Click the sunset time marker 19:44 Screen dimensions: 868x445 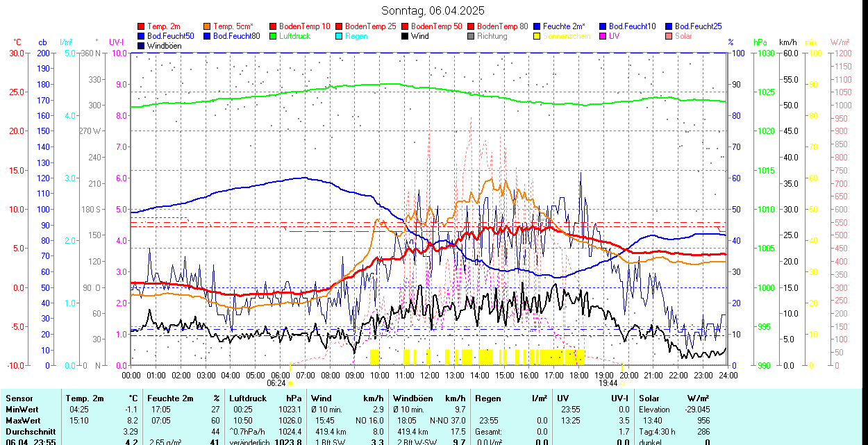pos(608,383)
